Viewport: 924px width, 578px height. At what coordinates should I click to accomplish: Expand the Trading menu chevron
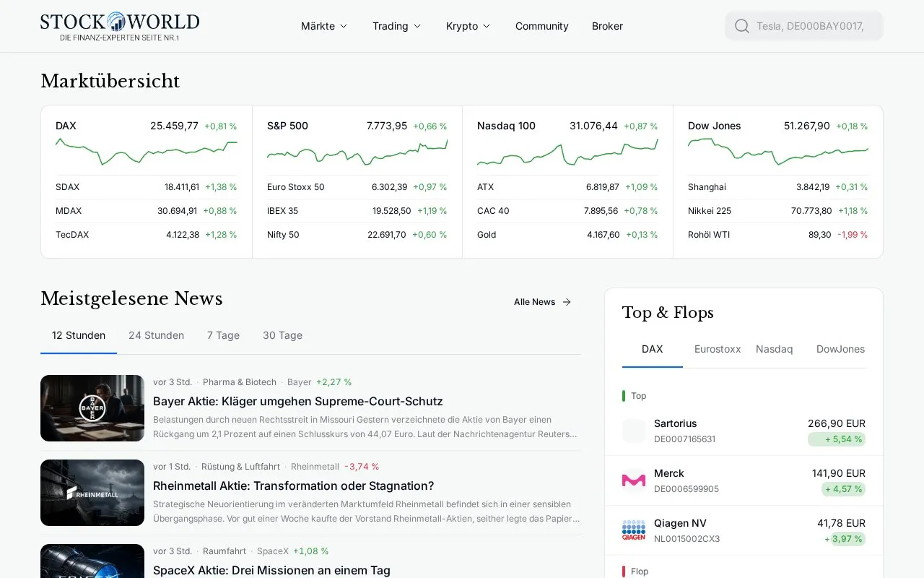[417, 26]
